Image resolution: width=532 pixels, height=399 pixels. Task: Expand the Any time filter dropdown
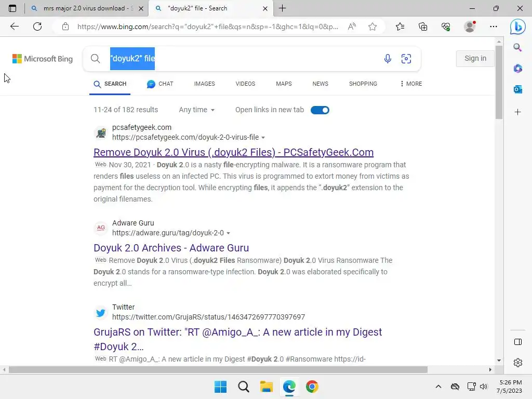coord(197,110)
